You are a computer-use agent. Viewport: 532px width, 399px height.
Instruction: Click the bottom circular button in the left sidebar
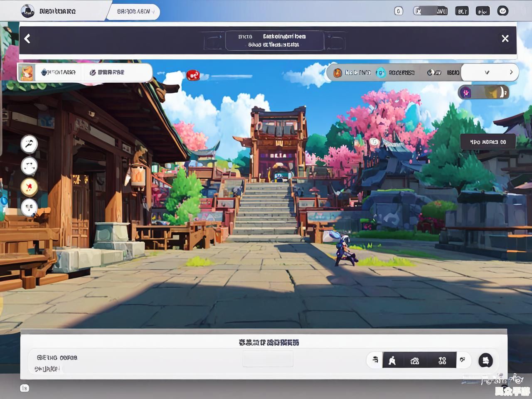29,207
